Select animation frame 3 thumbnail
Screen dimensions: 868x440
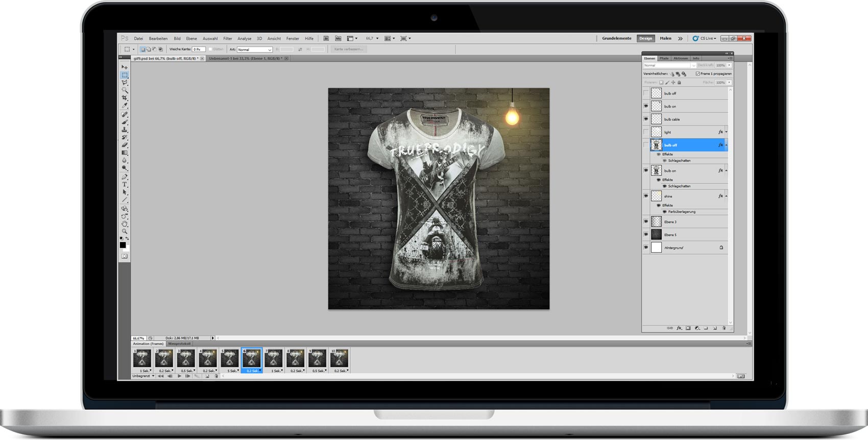186,358
